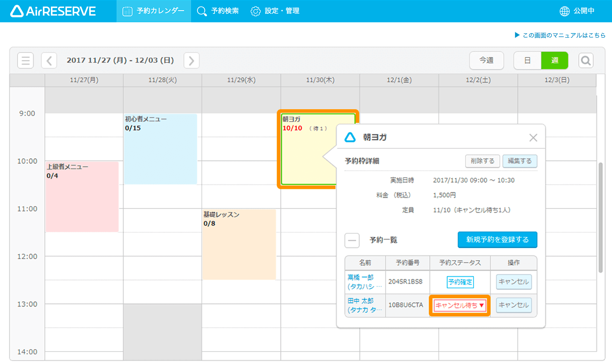Viewport: 612px width, 364px height.
Task: Switch to week view 週
Action: [x=555, y=60]
